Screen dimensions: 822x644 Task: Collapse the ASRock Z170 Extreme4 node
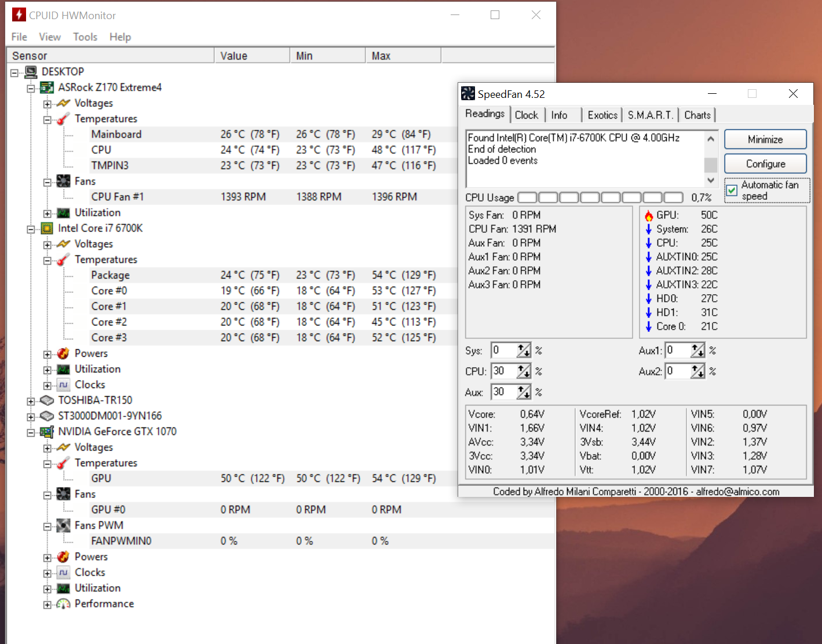31,89
